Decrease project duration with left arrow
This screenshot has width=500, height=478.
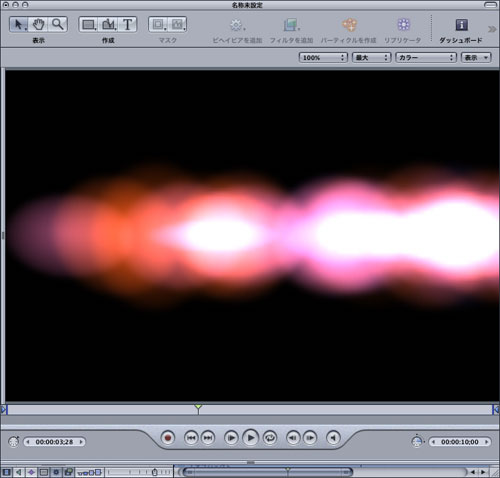[434, 442]
